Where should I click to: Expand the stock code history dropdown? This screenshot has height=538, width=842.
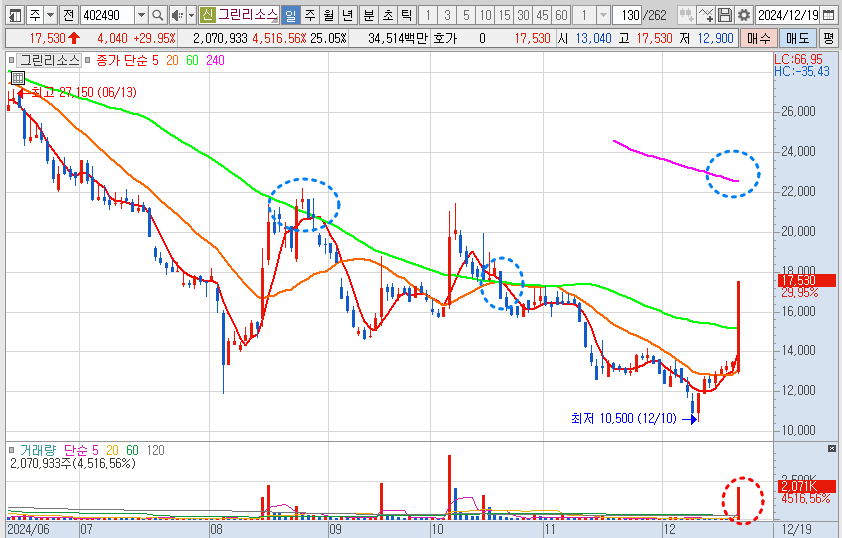tap(141, 15)
